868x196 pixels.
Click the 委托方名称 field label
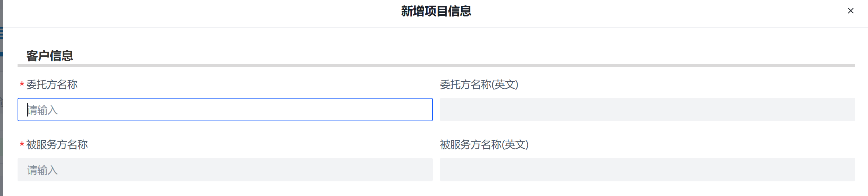tap(52, 85)
